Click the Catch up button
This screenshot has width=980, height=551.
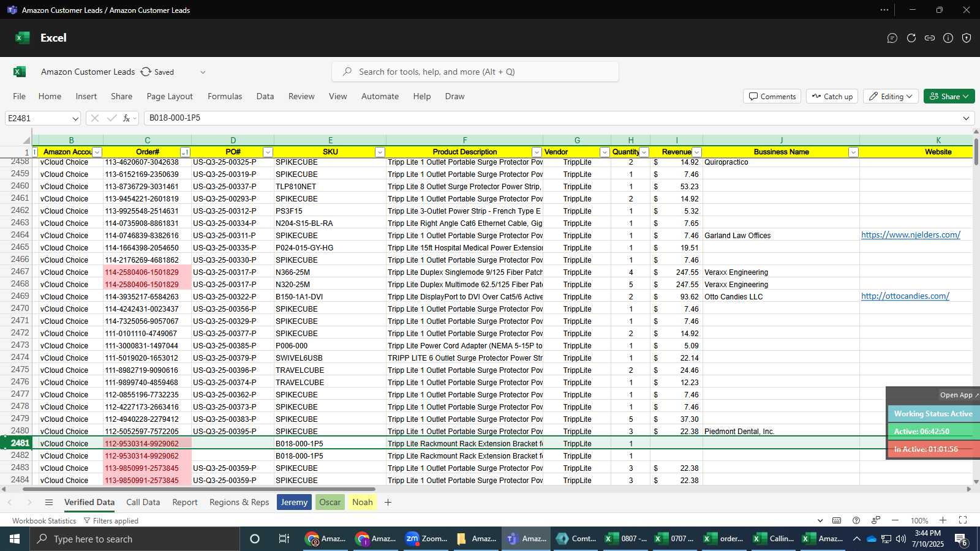point(832,96)
